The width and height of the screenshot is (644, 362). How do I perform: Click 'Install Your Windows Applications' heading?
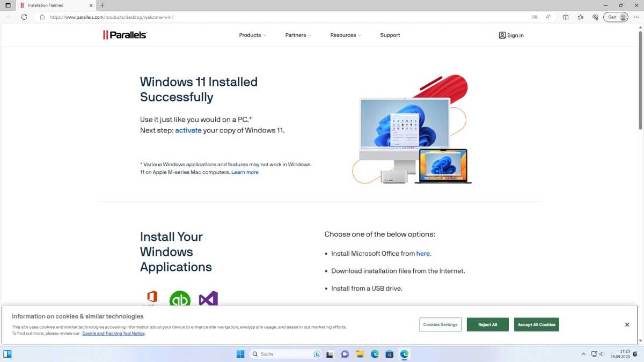pos(176,252)
